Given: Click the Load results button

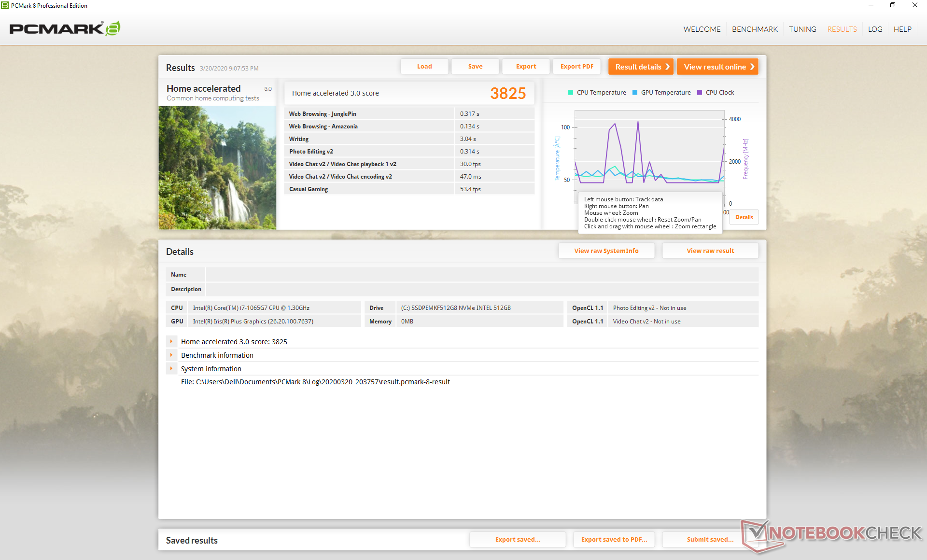Looking at the screenshot, I should 424,67.
